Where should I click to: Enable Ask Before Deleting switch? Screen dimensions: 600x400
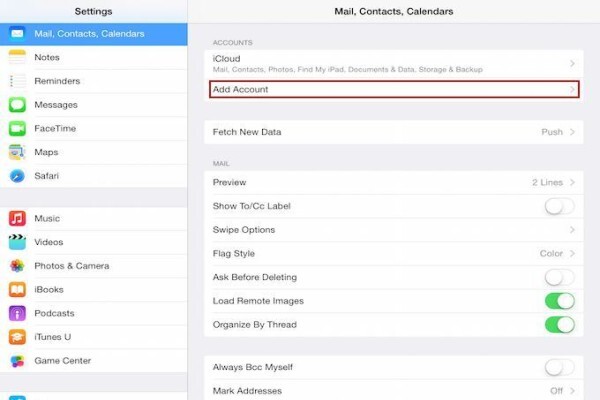(559, 278)
